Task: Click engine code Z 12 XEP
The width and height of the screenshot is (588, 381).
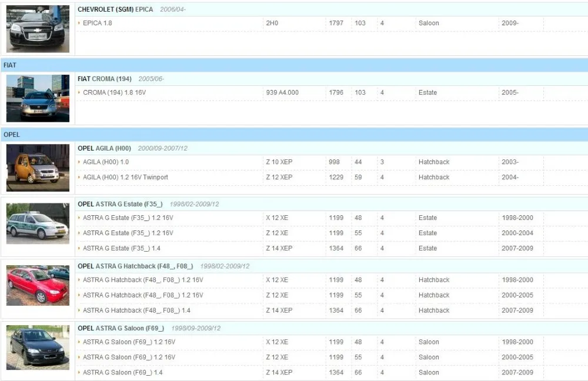Action: 279,177
